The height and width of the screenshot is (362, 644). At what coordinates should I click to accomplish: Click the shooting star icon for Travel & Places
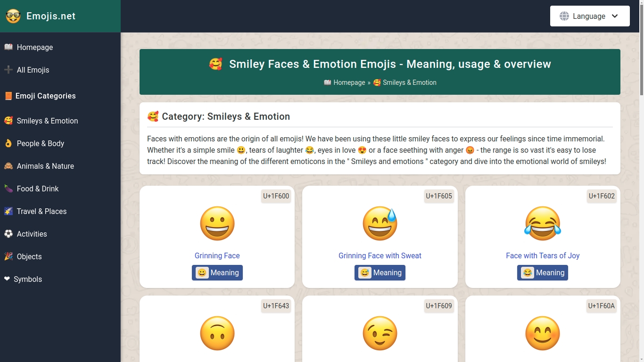tap(8, 211)
